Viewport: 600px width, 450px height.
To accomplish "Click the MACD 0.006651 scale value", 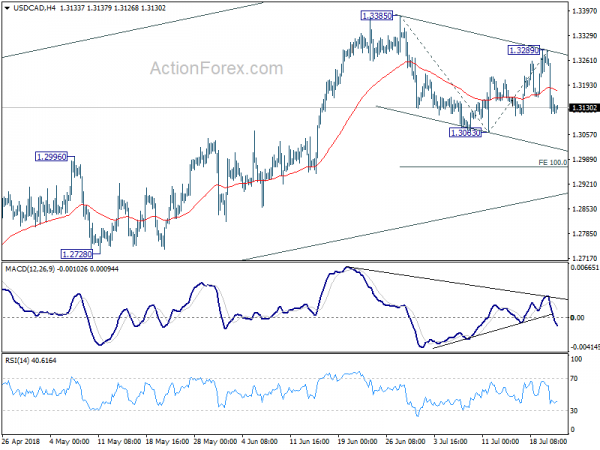I will [x=584, y=267].
